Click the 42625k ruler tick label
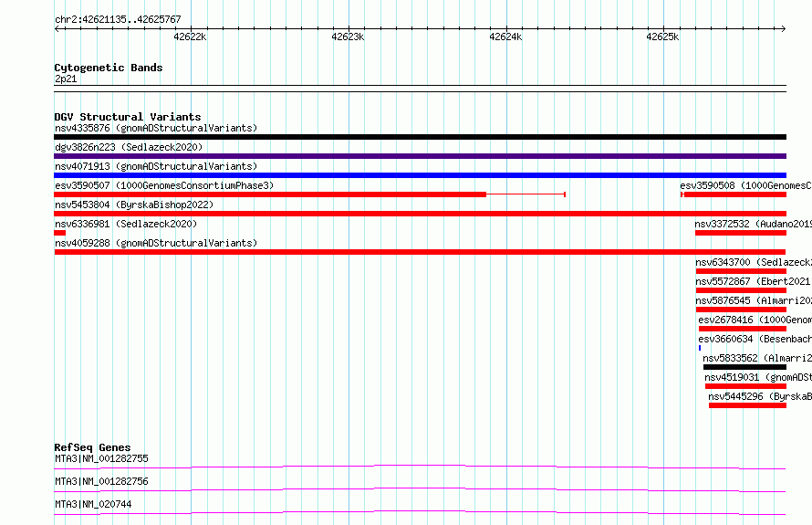This screenshot has height=525, width=812. pos(663,37)
